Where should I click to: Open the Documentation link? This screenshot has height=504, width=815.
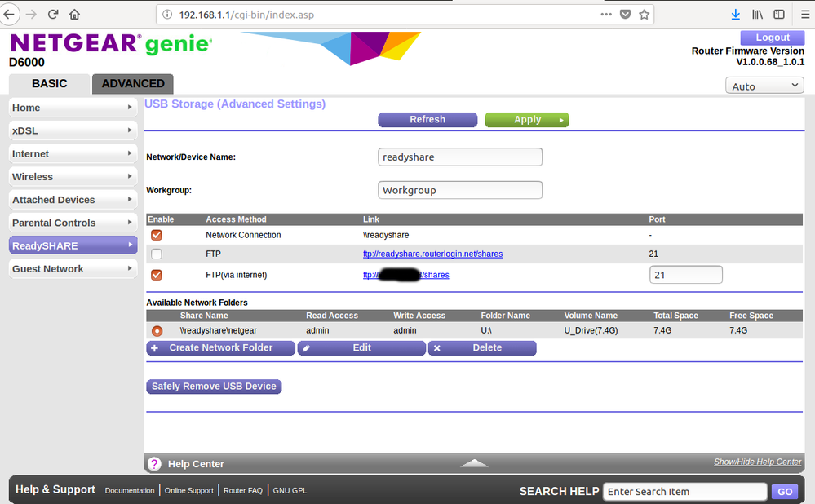[130, 490]
